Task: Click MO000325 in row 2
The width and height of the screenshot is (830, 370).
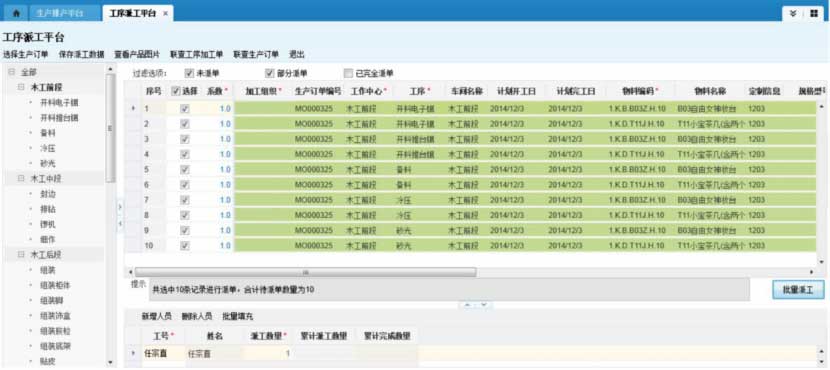Action: click(313, 124)
